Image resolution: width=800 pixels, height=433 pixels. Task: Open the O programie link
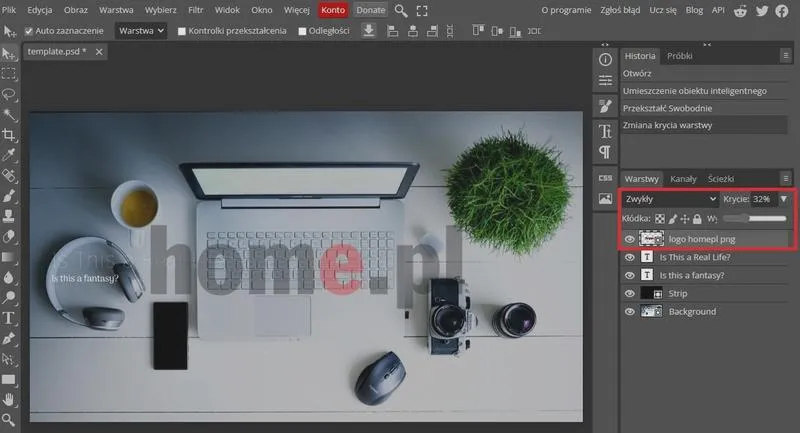(x=566, y=10)
